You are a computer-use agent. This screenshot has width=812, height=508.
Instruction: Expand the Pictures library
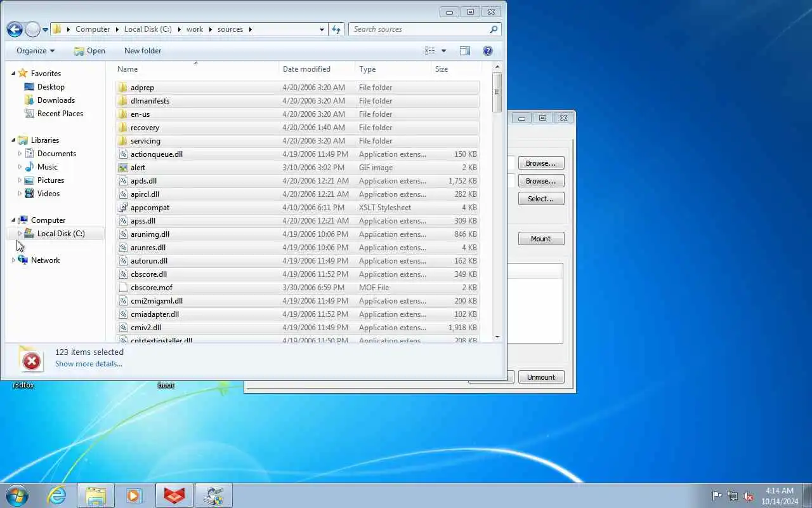(x=20, y=180)
